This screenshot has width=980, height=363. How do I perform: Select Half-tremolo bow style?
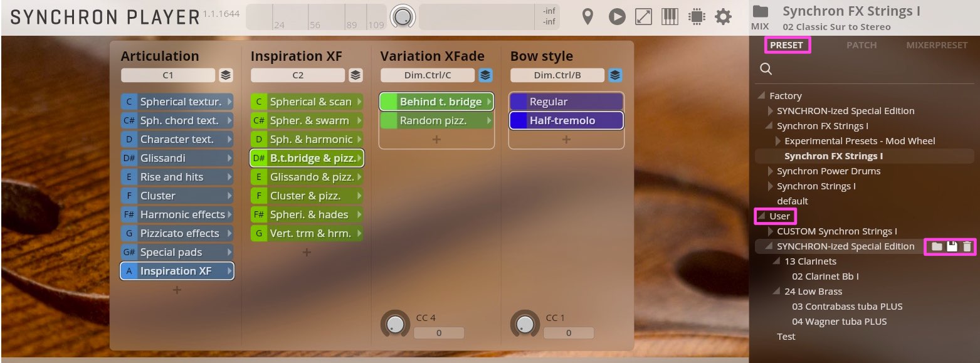566,120
